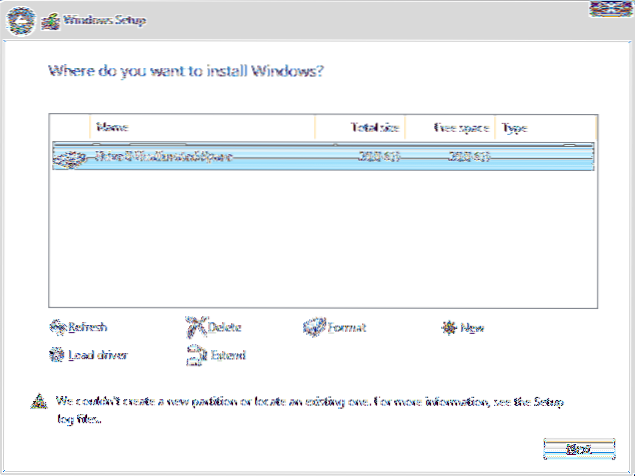Click the New partition star icon
This screenshot has width=635, height=476.
click(449, 327)
